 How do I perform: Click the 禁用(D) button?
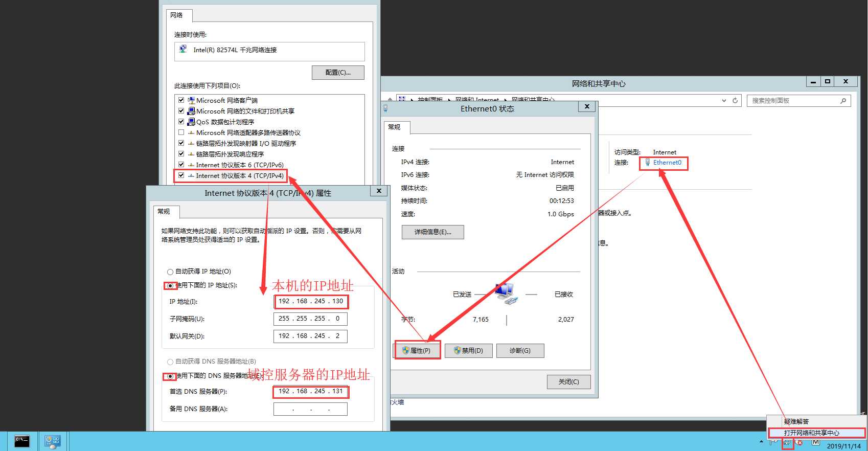pos(469,351)
